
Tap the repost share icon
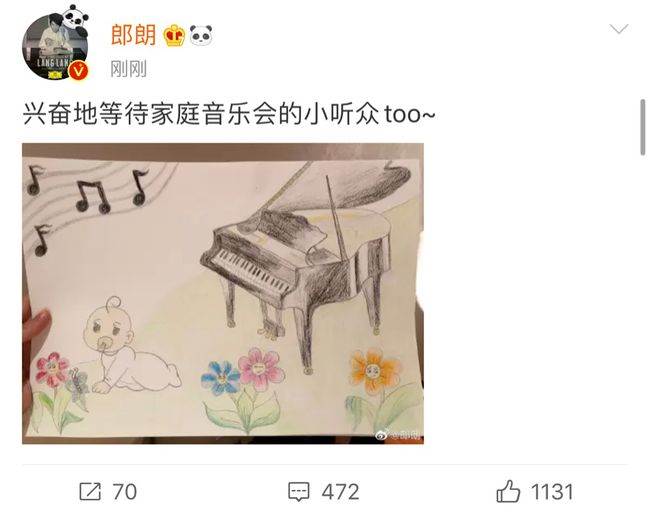(90, 491)
